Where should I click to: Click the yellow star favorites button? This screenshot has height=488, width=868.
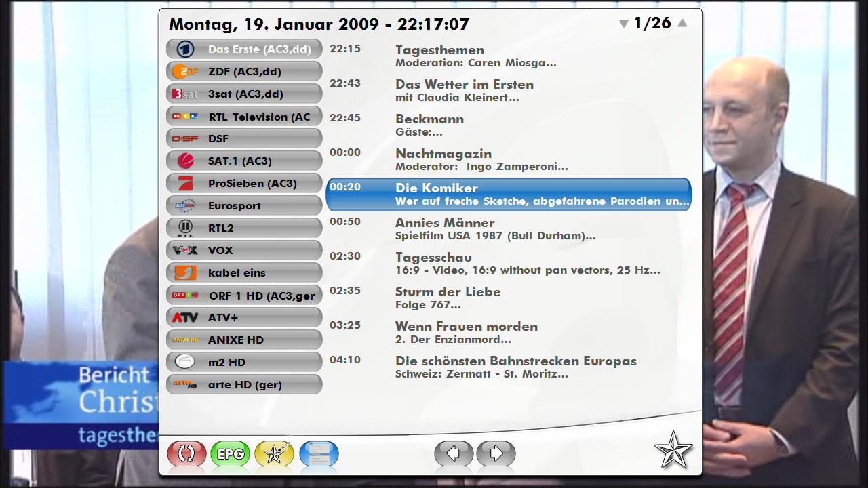point(275,453)
